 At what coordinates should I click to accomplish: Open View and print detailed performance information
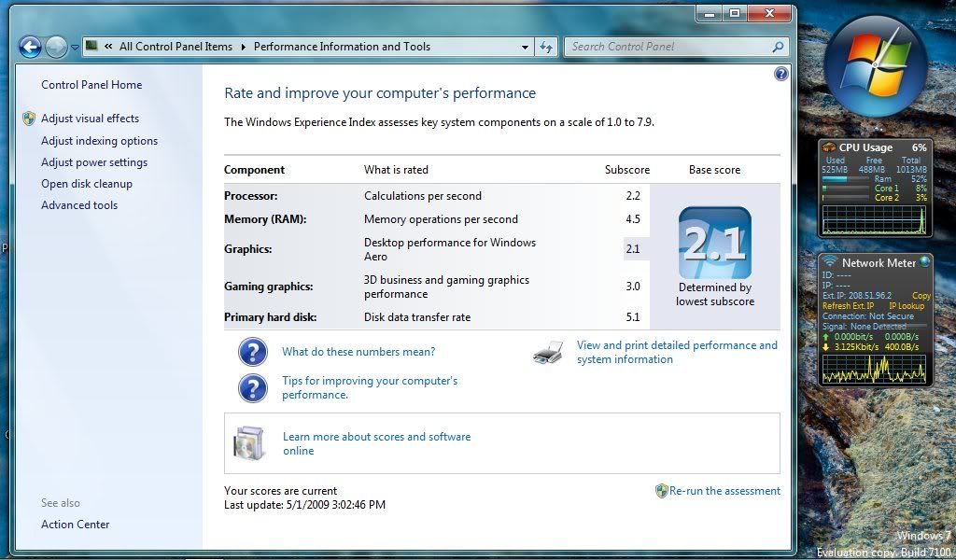click(677, 352)
